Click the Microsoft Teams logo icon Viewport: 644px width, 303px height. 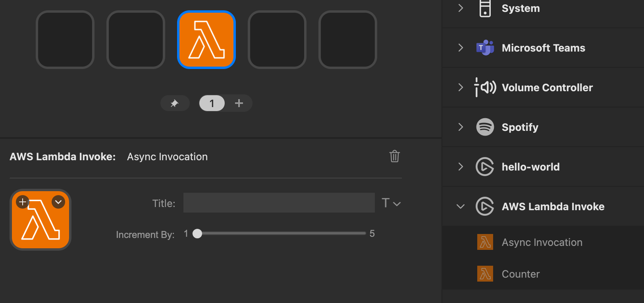(x=485, y=48)
